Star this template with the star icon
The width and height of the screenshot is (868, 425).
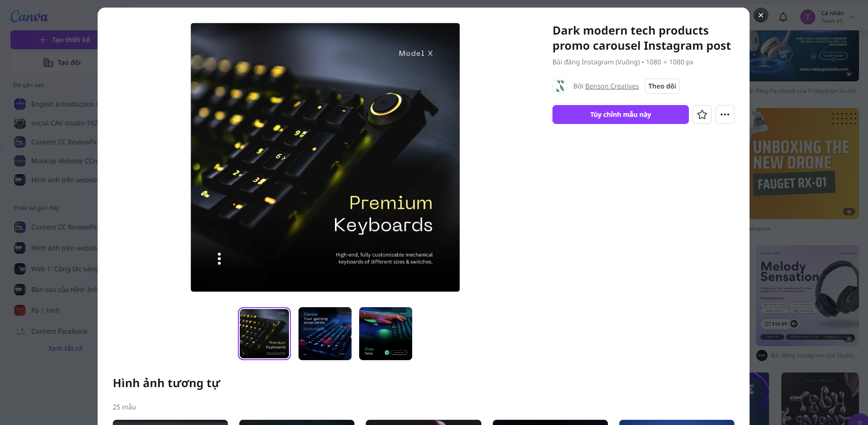[702, 115]
